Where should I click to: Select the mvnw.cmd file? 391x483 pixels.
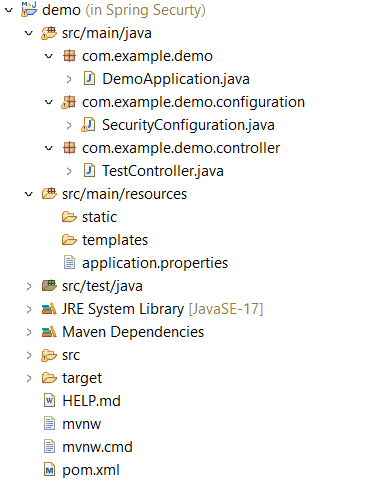click(97, 447)
